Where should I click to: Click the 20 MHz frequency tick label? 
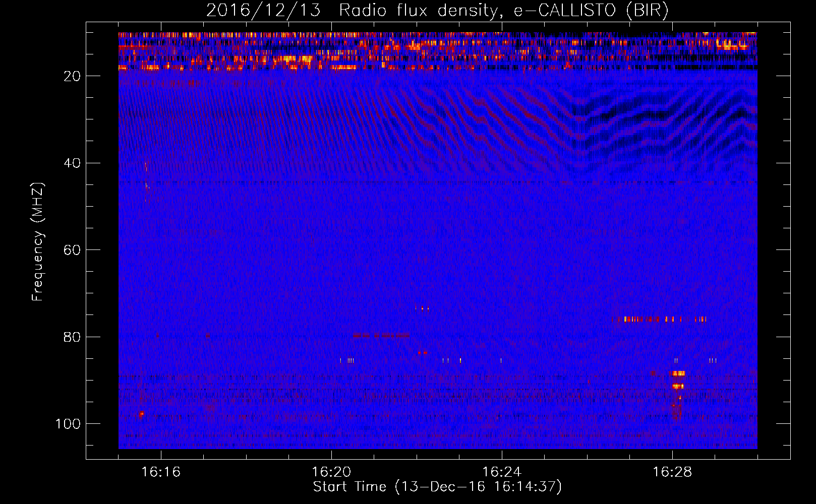[72, 76]
